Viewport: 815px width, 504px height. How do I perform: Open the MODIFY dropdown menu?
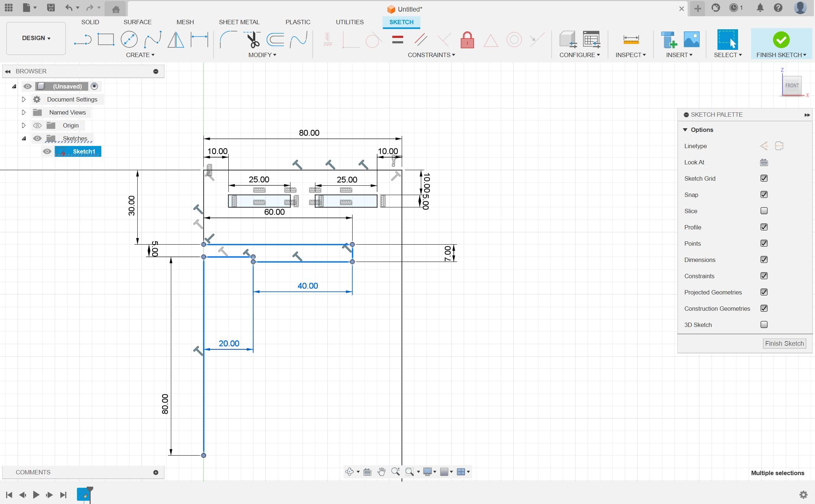(263, 55)
